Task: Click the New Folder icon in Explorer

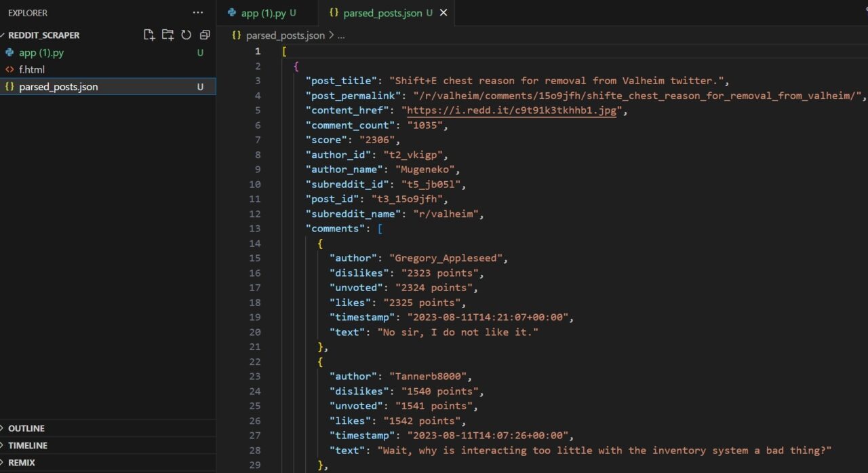Action: click(x=167, y=35)
